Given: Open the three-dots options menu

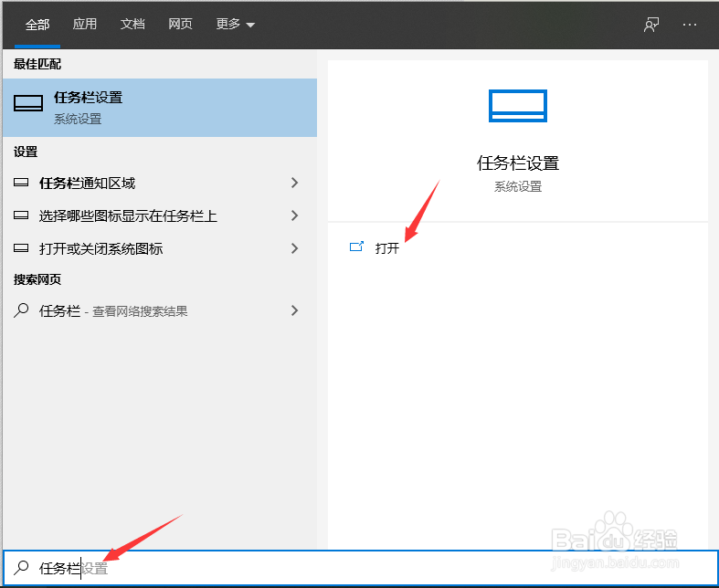Looking at the screenshot, I should [690, 25].
